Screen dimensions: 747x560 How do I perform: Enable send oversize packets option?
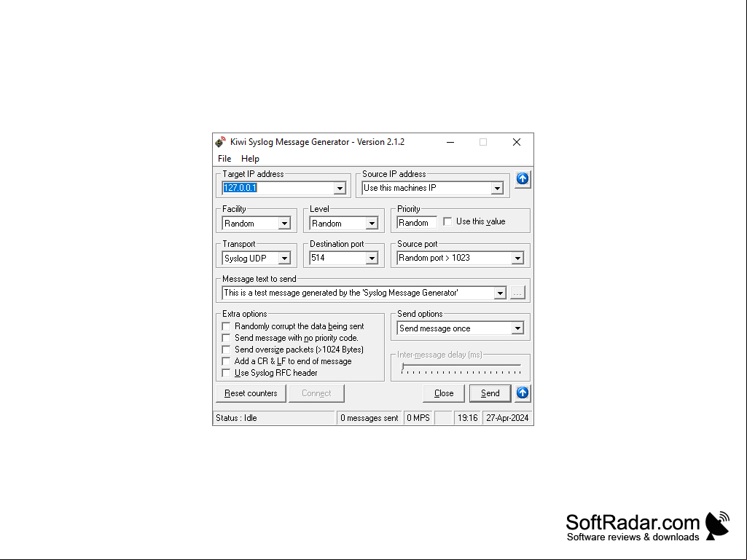pyautogui.click(x=227, y=350)
